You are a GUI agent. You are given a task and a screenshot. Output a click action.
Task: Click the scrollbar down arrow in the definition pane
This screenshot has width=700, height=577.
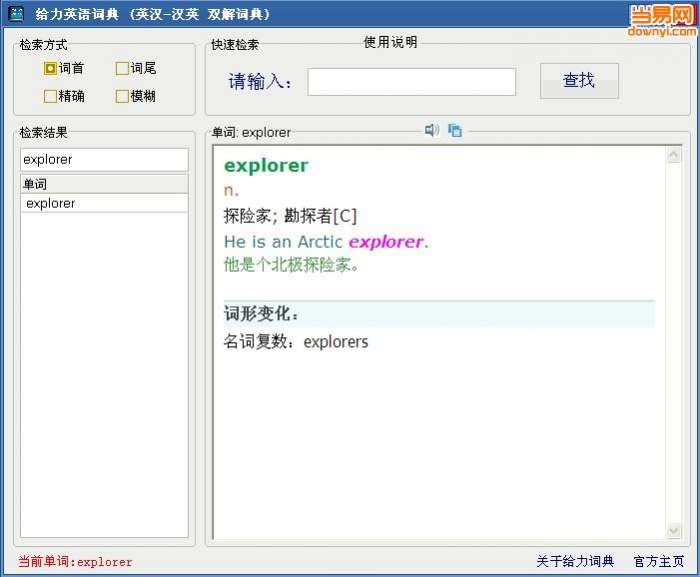tap(673, 531)
